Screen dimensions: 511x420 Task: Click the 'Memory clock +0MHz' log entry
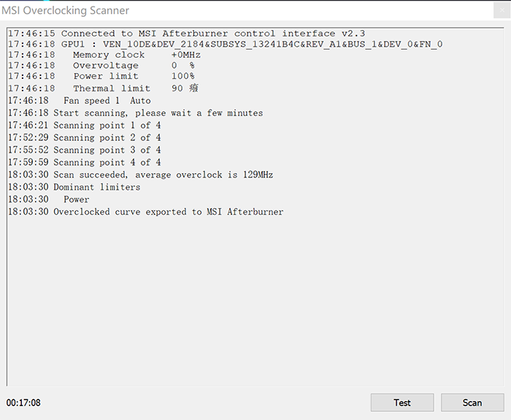click(104, 55)
